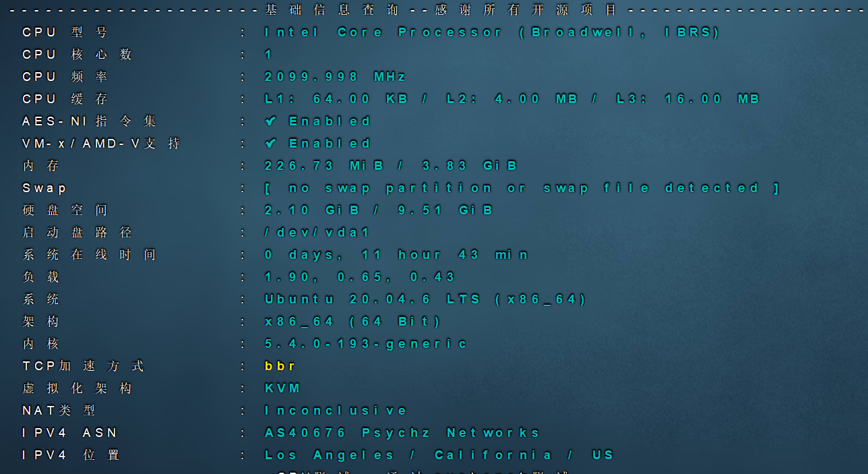Click the L1/L2/L3 cache size line

coord(511,99)
